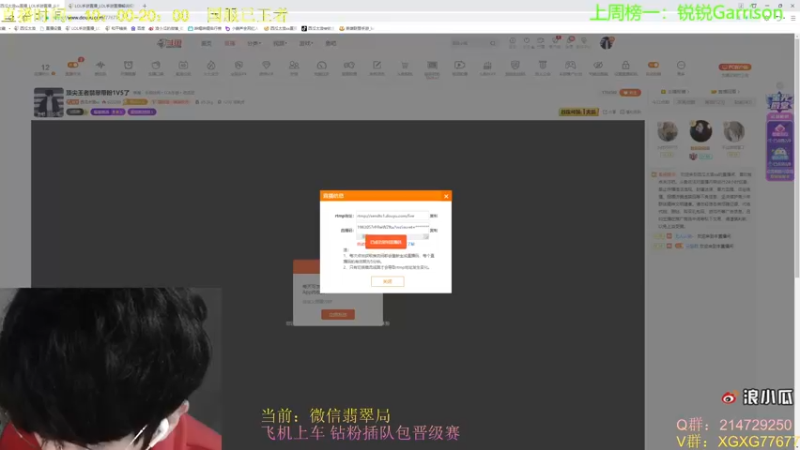Viewport: 800px width, 450px height.
Task: Expand the 视频 nav dropdown
Action: 280,43
